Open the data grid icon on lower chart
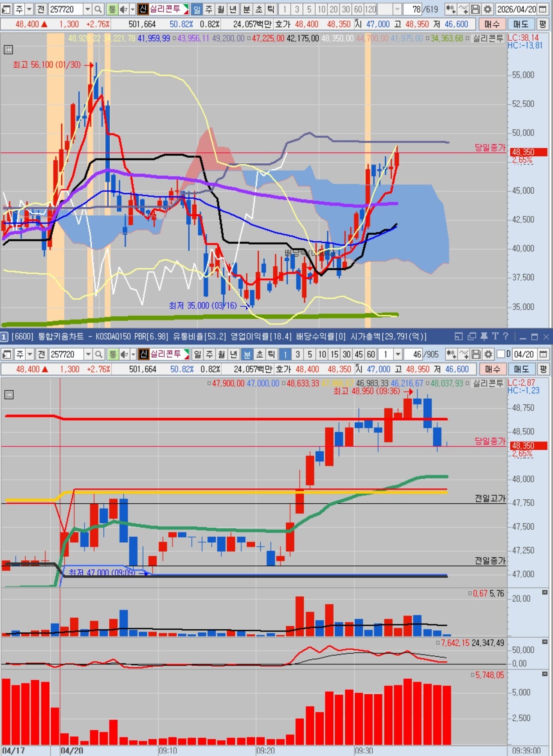The height and width of the screenshot is (756, 553). point(9,394)
